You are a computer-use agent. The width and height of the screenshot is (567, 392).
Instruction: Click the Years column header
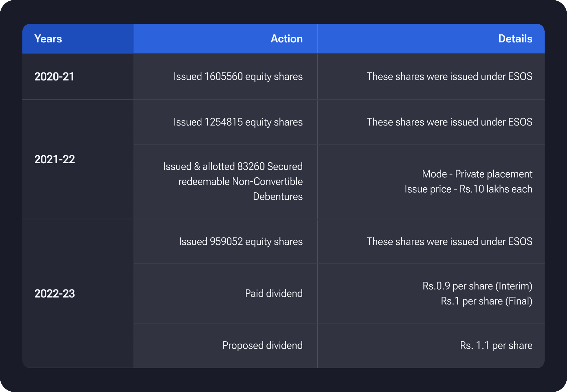click(x=48, y=39)
